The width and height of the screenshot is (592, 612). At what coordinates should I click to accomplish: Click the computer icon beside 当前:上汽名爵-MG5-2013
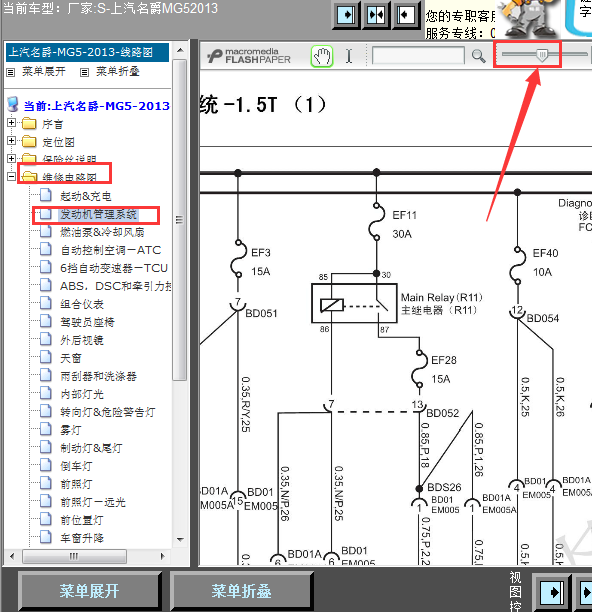(13, 105)
